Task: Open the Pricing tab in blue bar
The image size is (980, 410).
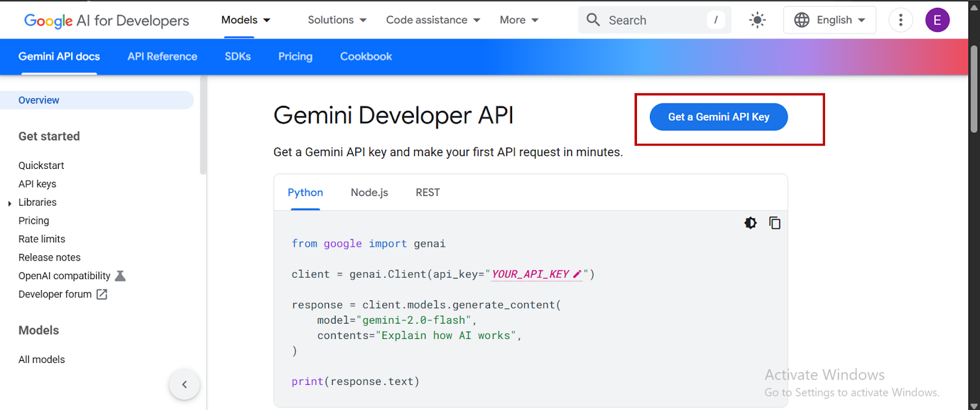Action: point(295,56)
